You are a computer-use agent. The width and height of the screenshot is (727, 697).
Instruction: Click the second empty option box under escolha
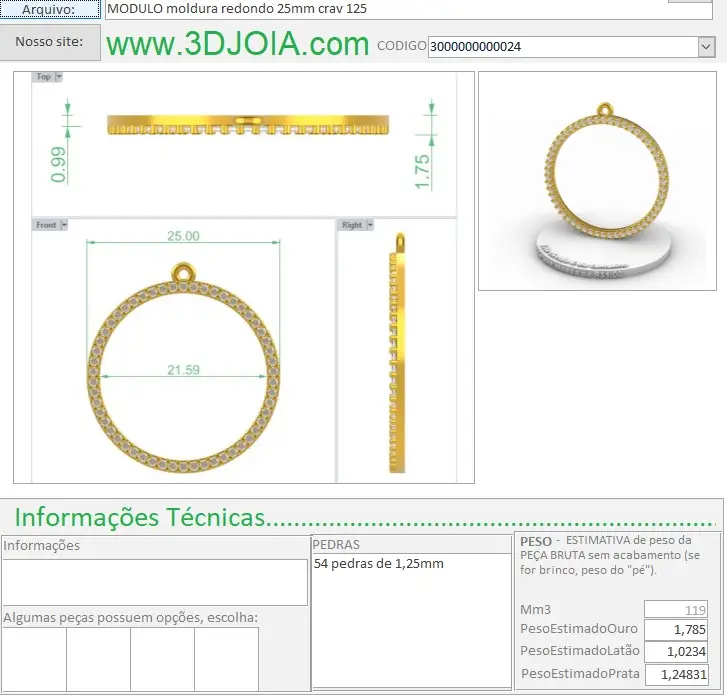[x=98, y=659]
